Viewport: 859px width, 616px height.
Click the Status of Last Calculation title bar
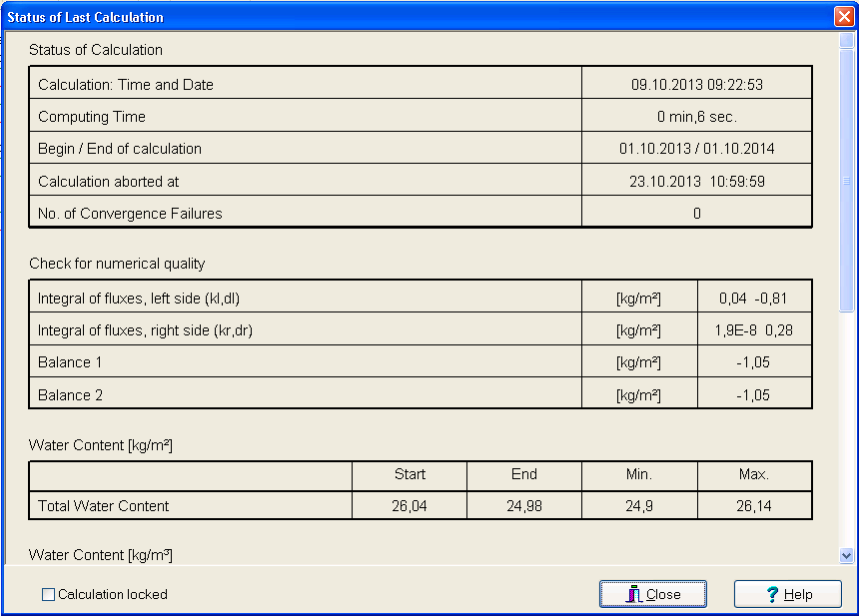(400, 16)
